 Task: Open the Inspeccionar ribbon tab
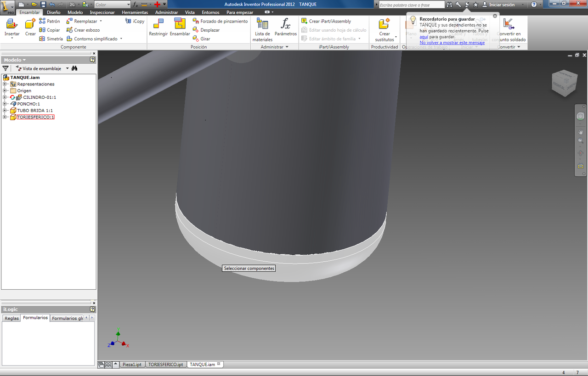[102, 12]
